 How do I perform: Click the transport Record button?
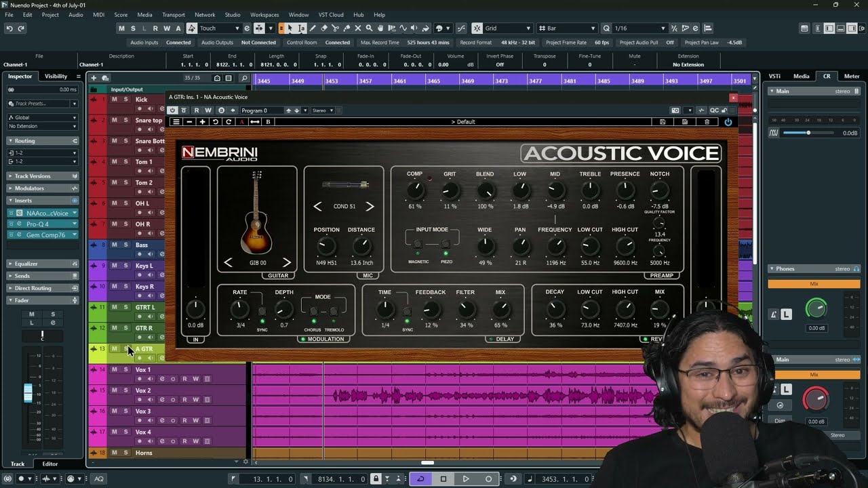point(488,479)
